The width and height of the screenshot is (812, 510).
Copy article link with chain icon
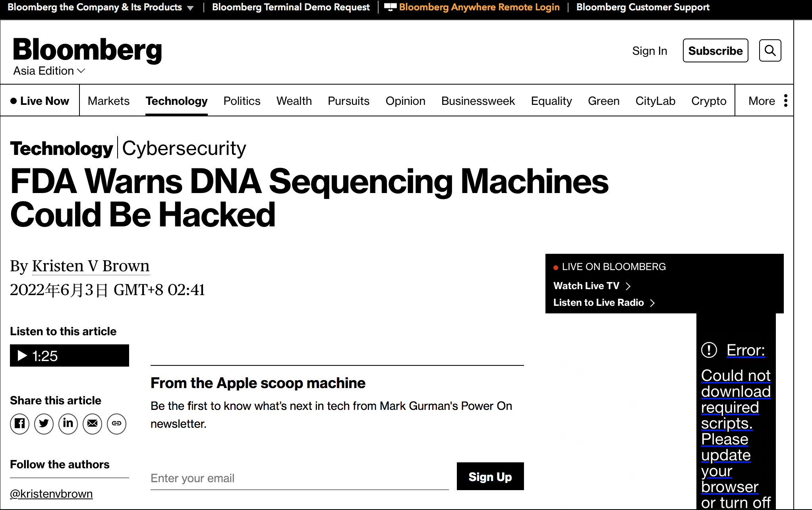(x=116, y=424)
